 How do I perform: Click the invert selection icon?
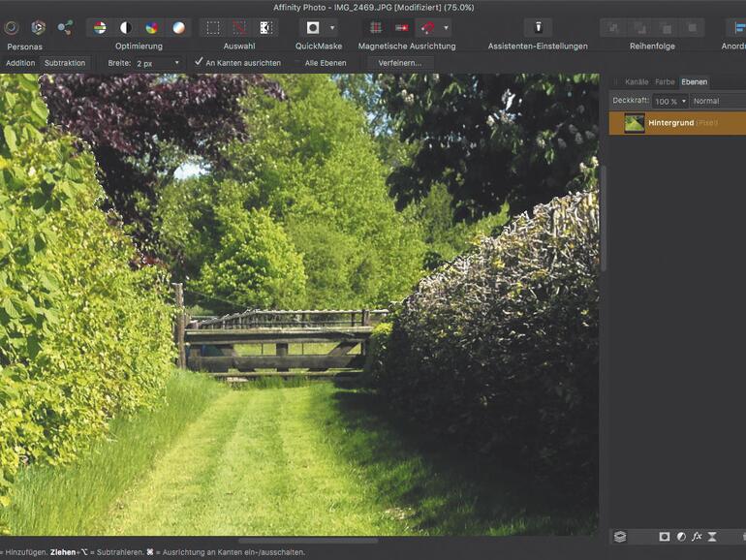point(265,27)
